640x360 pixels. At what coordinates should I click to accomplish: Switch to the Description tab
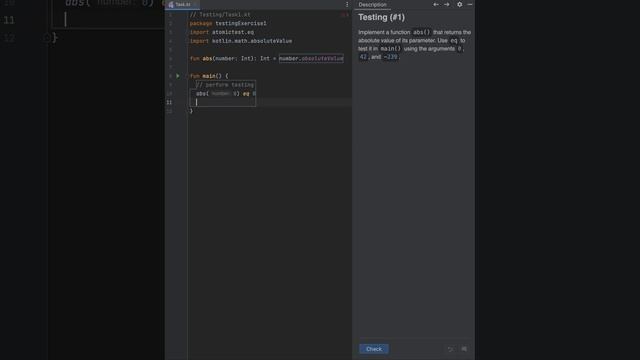372,4
